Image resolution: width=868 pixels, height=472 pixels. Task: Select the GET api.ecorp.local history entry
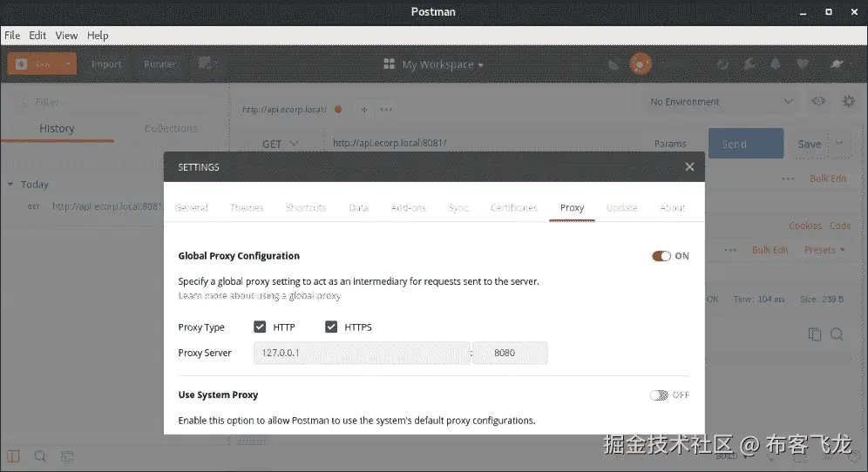94,206
